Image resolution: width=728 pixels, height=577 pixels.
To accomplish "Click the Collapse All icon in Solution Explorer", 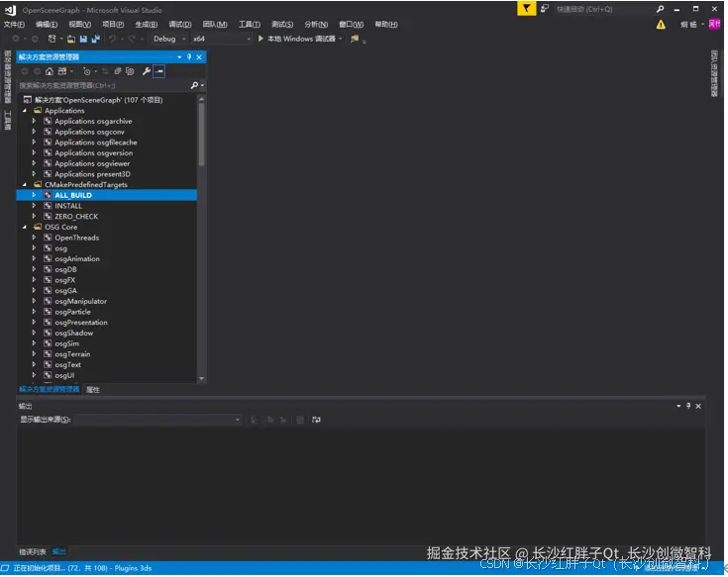I will (x=118, y=71).
